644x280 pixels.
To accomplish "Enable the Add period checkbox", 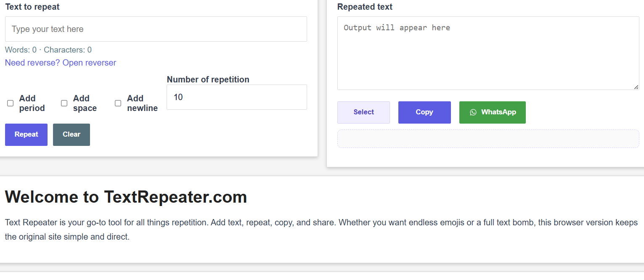I will click(x=11, y=103).
